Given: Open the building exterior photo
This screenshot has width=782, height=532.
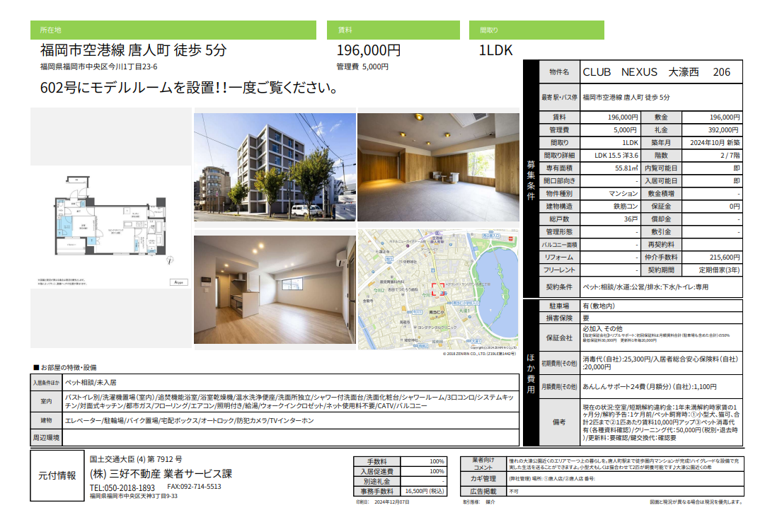Looking at the screenshot, I should 275,167.
